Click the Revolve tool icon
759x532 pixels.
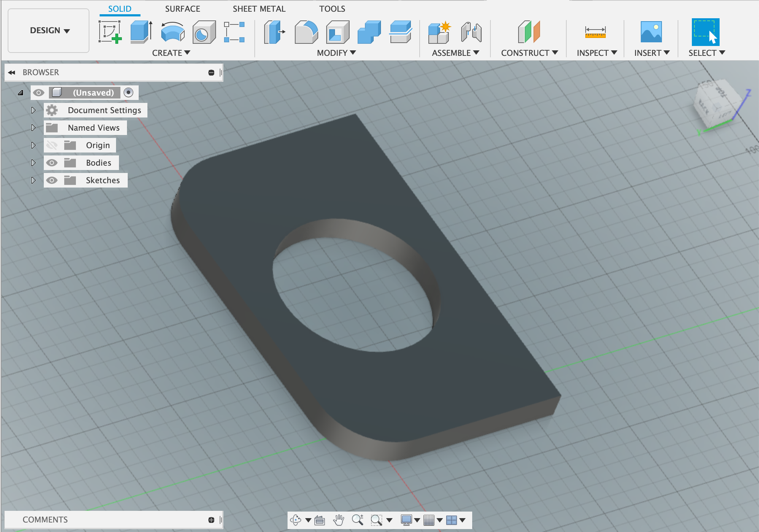click(174, 33)
